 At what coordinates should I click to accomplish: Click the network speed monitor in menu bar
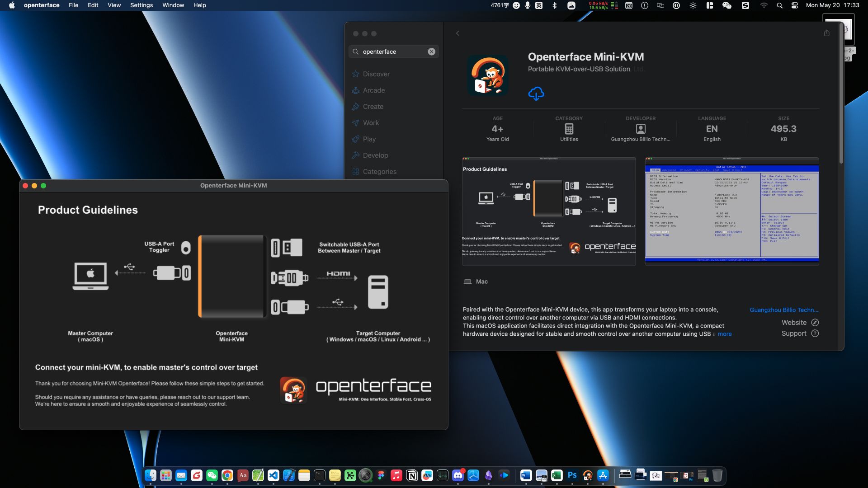point(603,5)
